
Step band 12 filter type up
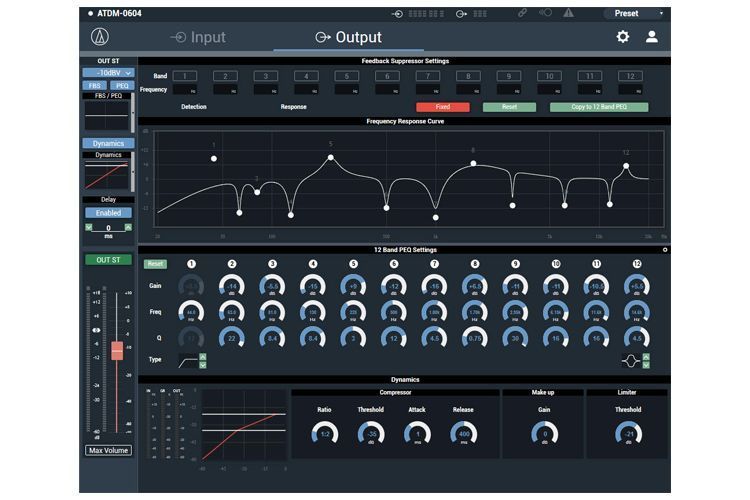tap(646, 357)
